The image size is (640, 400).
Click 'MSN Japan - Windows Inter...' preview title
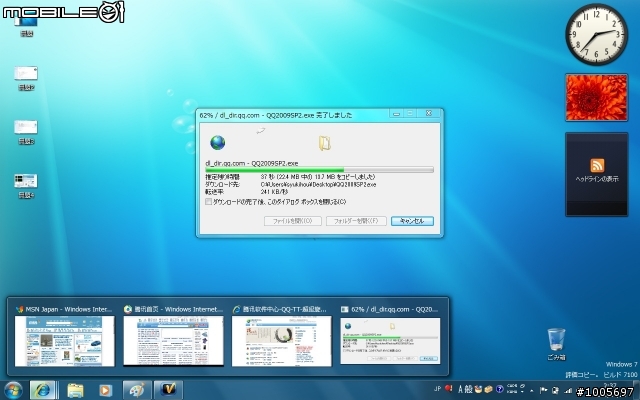(69, 309)
